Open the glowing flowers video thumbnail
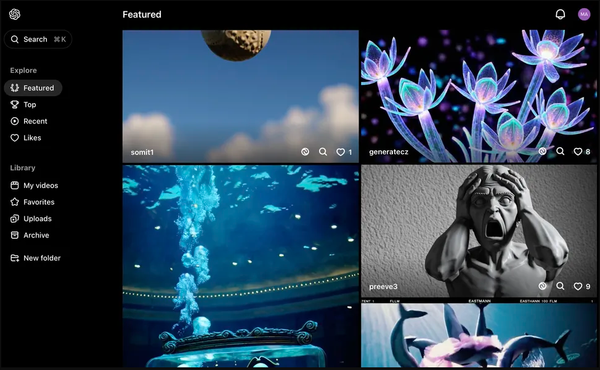Screen dimensions: 600x370 coord(479,96)
